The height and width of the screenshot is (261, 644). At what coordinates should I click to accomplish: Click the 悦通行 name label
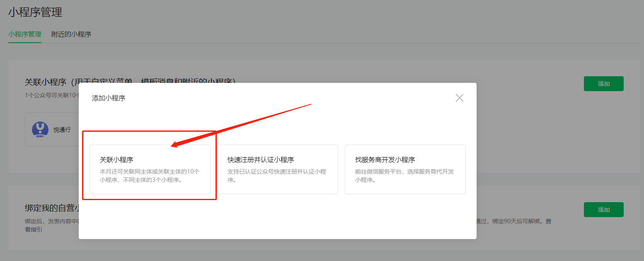tap(62, 130)
